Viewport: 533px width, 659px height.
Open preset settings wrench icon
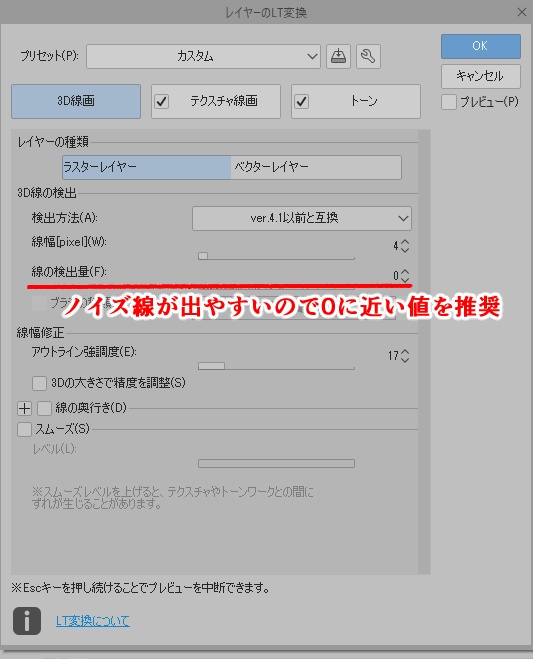(368, 56)
